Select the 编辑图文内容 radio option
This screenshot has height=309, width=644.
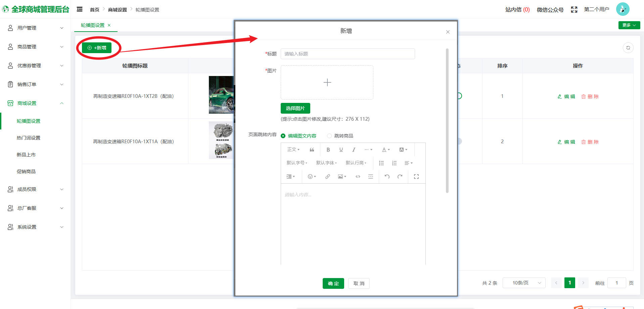pos(283,136)
